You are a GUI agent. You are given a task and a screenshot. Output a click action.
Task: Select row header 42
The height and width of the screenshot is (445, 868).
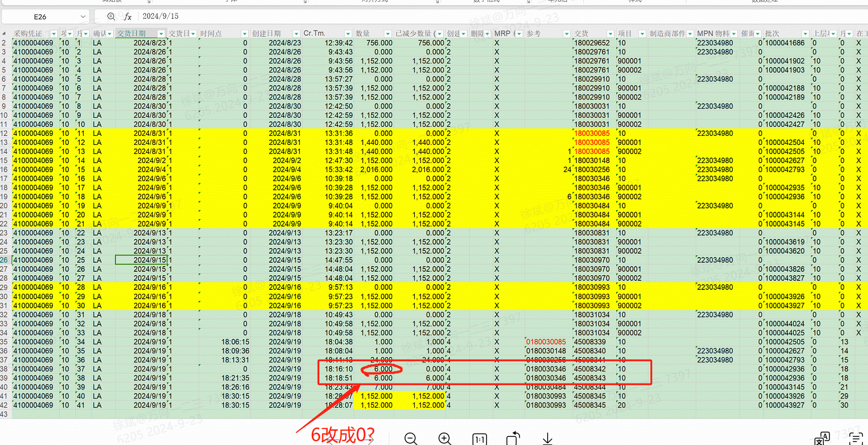coord(5,405)
